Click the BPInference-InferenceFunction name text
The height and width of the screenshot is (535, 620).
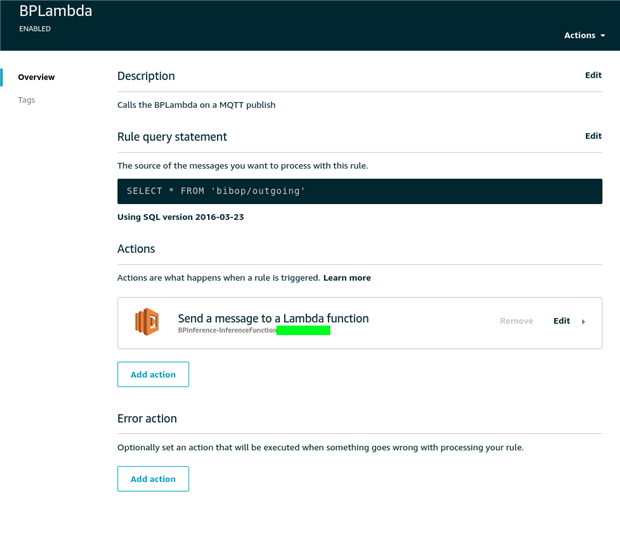coord(227,330)
